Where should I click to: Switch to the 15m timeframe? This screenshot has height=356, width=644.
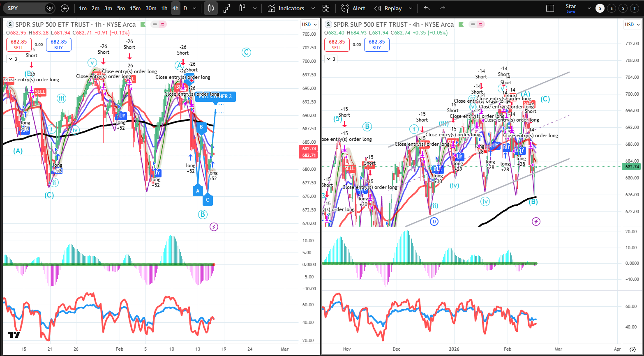135,8
